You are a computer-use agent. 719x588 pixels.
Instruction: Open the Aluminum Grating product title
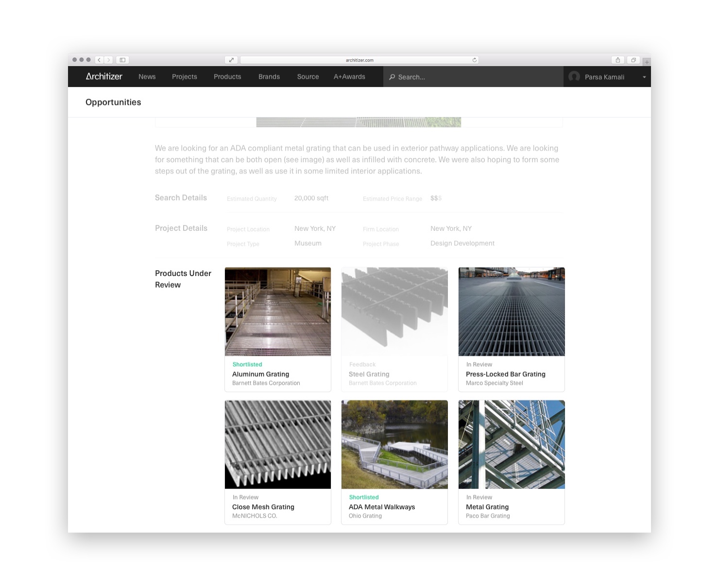click(260, 374)
